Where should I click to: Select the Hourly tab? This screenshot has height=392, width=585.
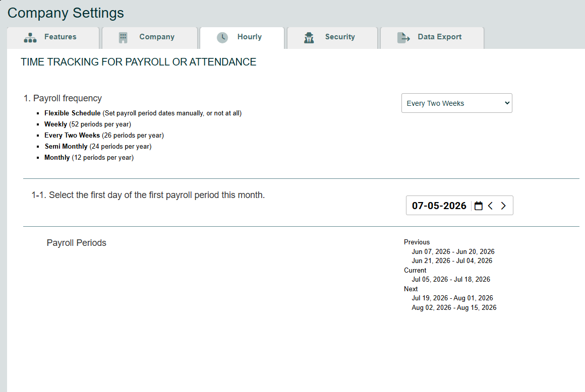[x=242, y=38]
